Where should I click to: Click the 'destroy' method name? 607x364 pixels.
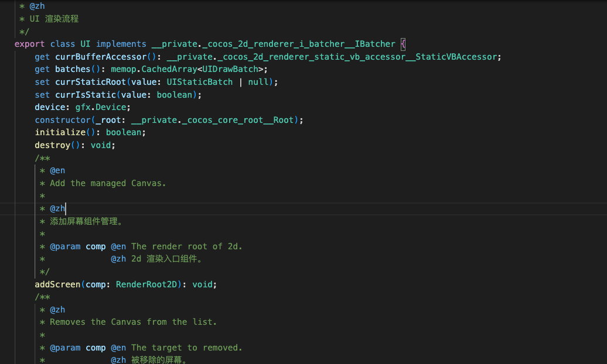coord(52,145)
